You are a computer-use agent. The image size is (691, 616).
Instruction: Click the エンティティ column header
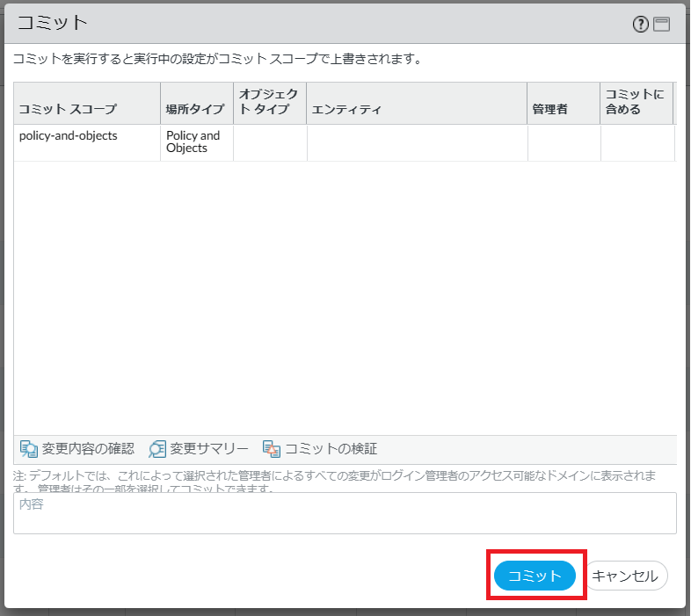click(x=417, y=103)
